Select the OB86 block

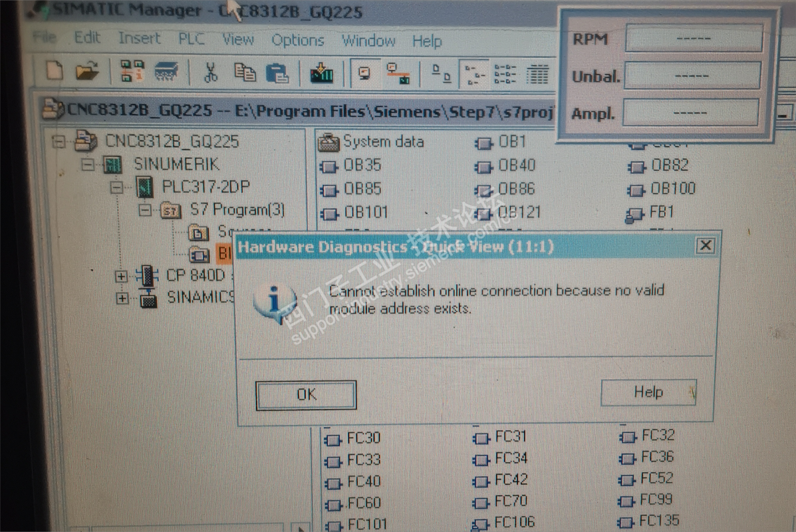click(505, 190)
